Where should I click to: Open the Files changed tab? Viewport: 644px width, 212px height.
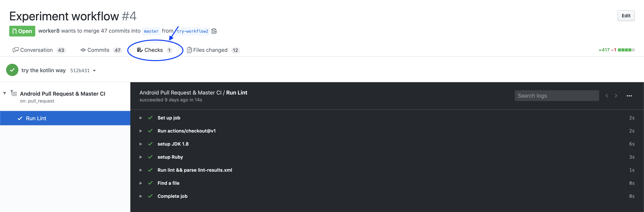click(x=210, y=50)
